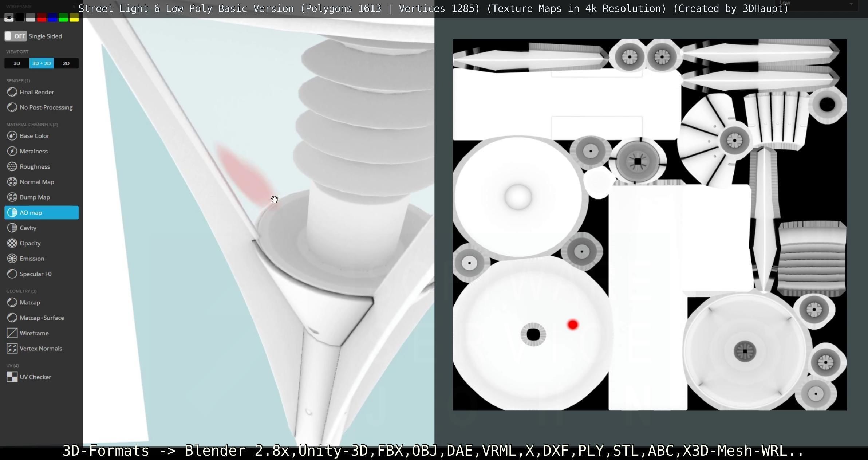Viewport: 868px width, 460px height.
Task: Switch viewport to 2D only
Action: [x=66, y=63]
